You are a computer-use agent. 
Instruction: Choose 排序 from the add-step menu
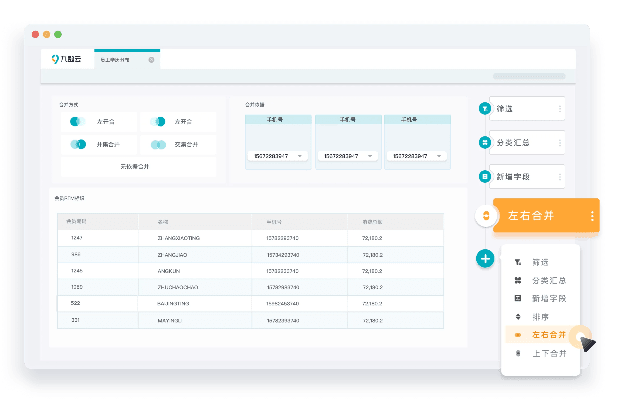540,317
